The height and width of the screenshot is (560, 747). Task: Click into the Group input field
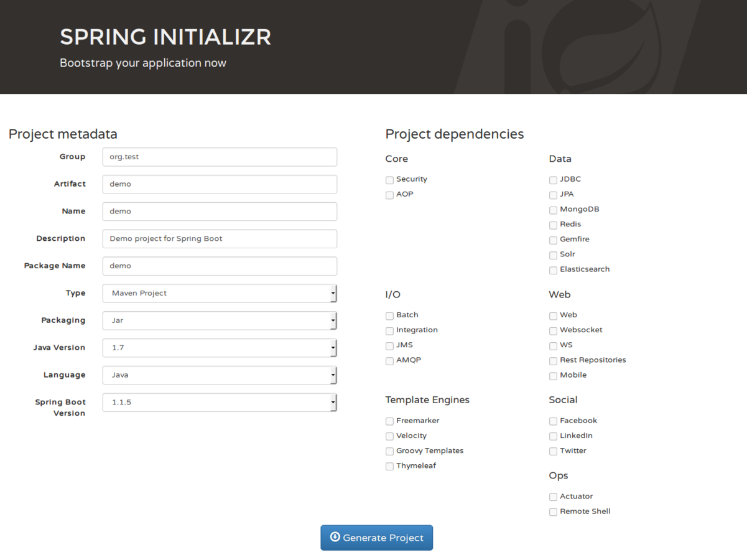(x=220, y=157)
